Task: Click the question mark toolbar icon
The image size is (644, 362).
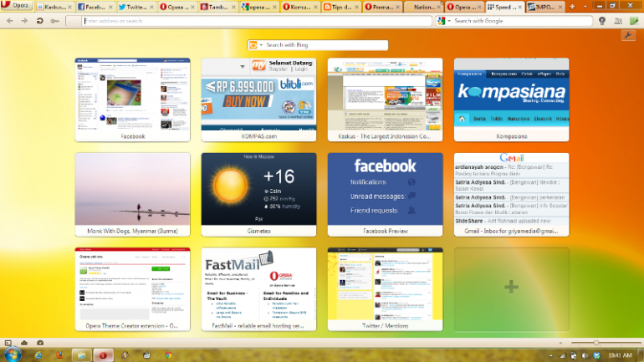Action: pos(602,21)
